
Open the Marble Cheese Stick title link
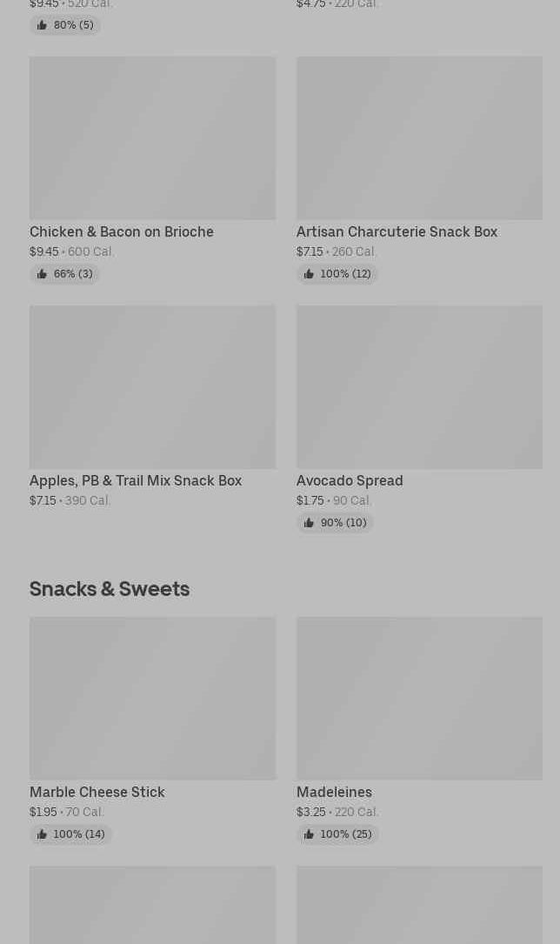97,793
